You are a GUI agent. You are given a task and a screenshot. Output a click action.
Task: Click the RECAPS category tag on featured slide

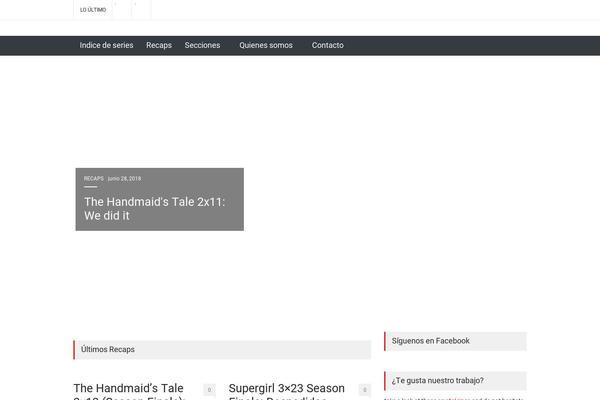pyautogui.click(x=94, y=178)
